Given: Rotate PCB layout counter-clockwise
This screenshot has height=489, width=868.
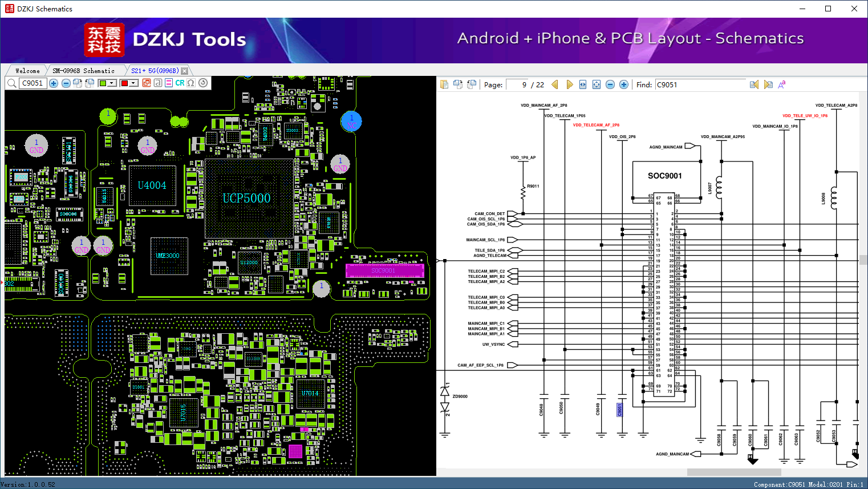Looking at the screenshot, I should click(x=90, y=83).
